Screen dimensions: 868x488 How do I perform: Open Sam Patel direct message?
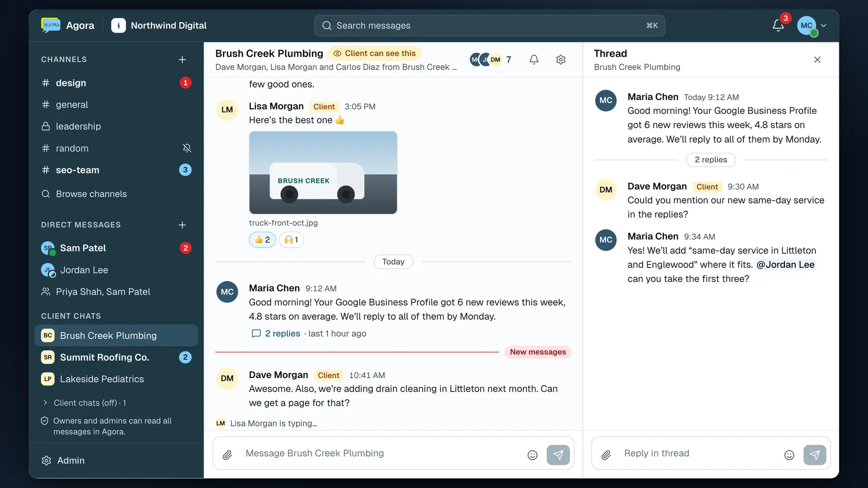point(116,248)
